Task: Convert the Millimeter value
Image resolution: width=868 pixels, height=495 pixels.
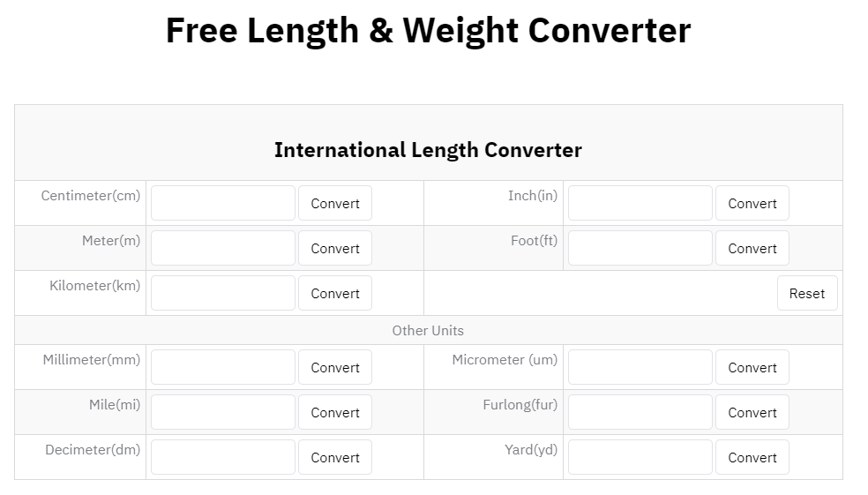Action: point(334,367)
